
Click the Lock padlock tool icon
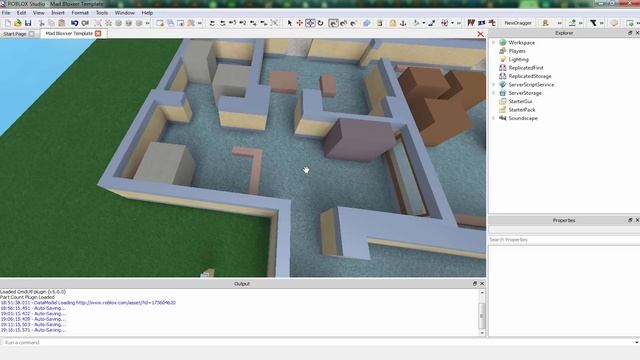(393, 23)
